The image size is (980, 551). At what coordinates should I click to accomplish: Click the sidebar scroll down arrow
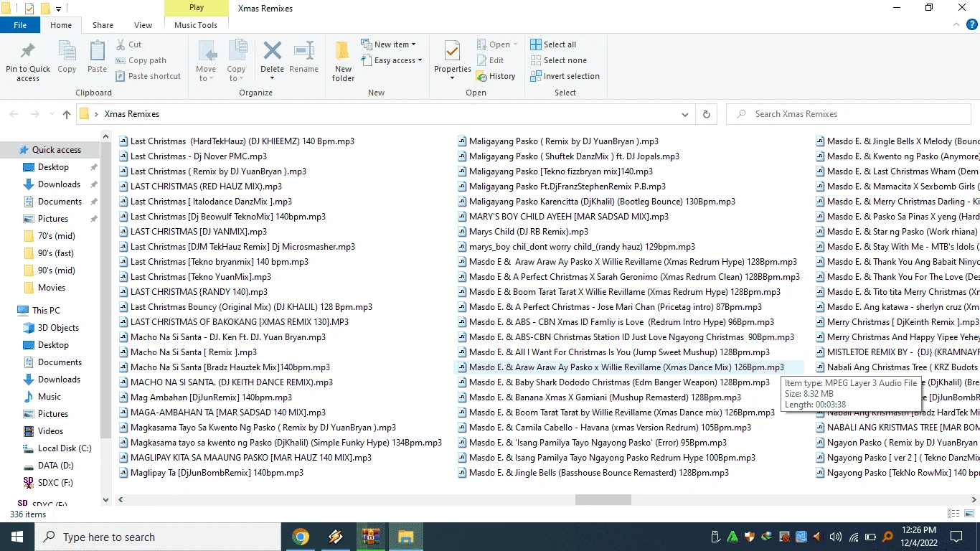(106, 500)
